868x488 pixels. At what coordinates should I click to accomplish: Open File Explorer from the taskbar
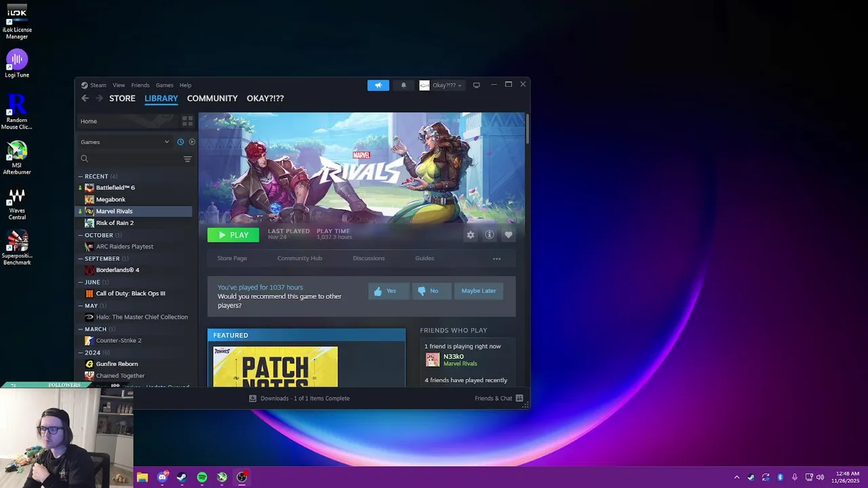point(142,477)
